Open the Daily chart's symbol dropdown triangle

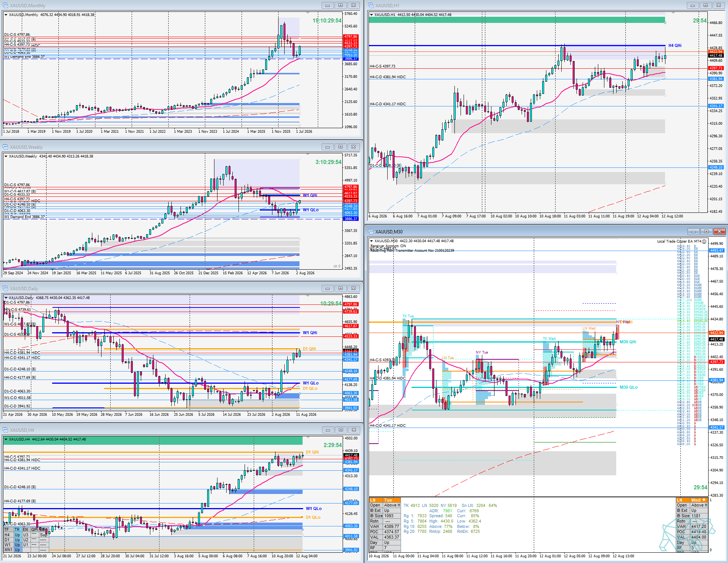coord(6,298)
